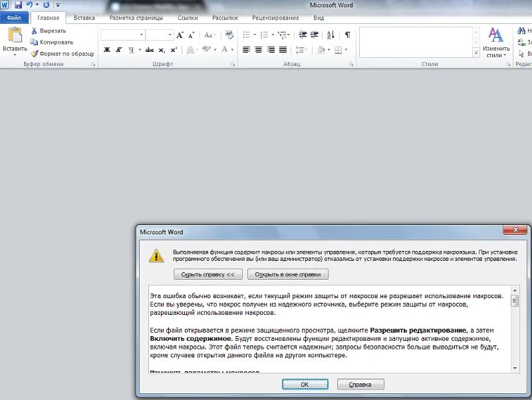Image resolution: width=532 pixels, height=400 pixels.
Task: Expand the styles gallery more arrow
Action: pos(476,53)
